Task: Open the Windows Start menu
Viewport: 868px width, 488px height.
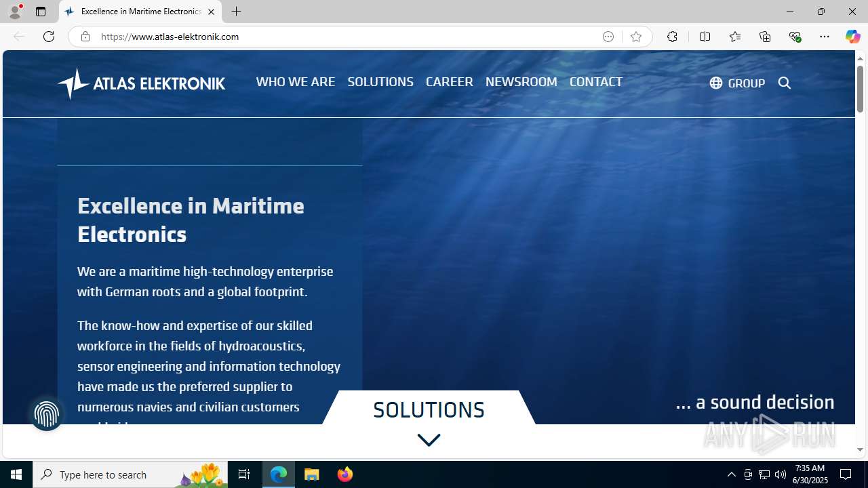Action: pos(16,474)
